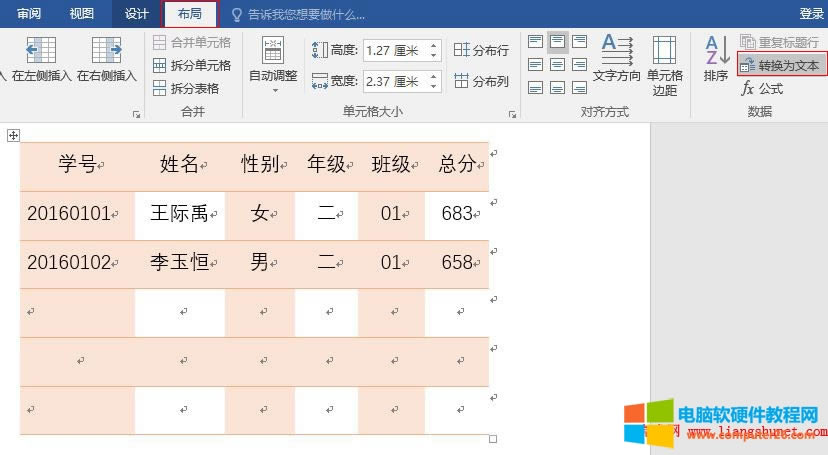Open Cell Size (单元格大小) dialog launcher

[512, 114]
